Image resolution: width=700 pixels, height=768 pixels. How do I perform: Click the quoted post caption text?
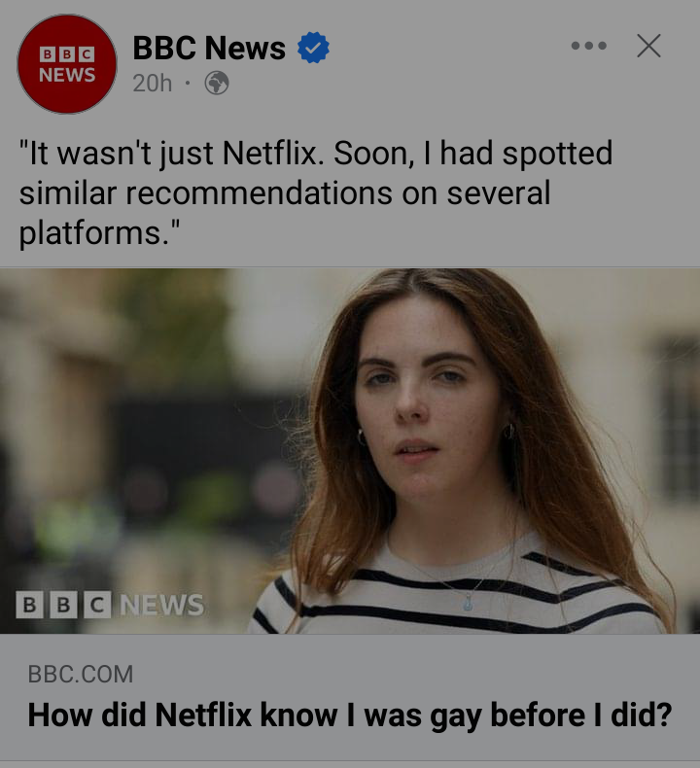click(x=315, y=192)
